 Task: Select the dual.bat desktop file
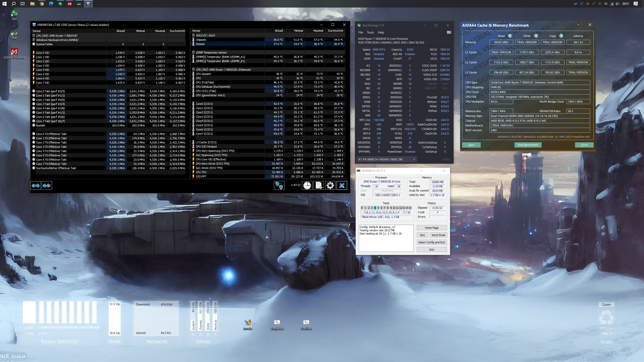306,325
